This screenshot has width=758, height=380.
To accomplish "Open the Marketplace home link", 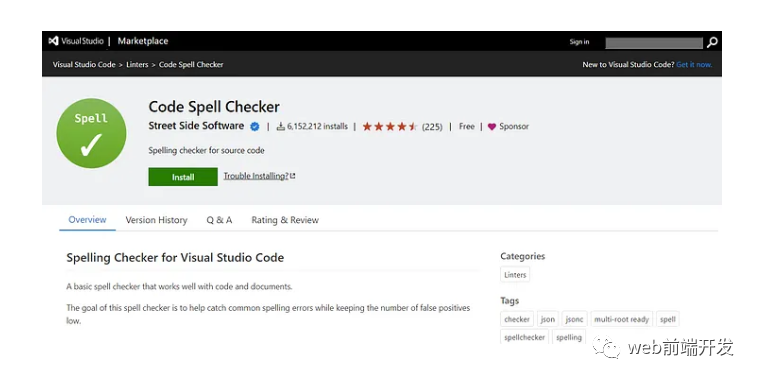I will pyautogui.click(x=143, y=41).
